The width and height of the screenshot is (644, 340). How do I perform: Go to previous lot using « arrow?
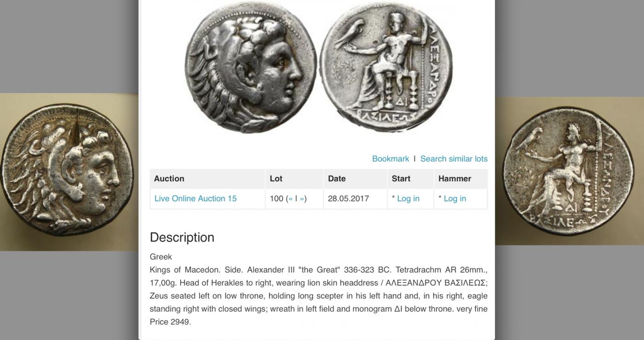(x=291, y=198)
